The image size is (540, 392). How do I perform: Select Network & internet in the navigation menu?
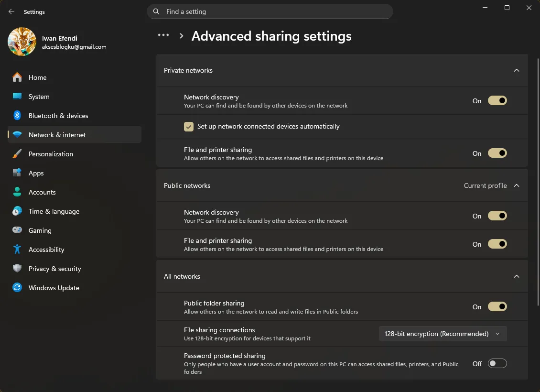(57, 135)
